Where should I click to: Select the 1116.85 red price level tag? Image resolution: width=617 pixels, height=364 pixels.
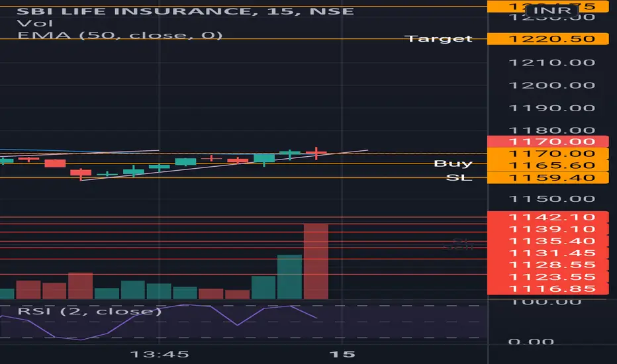click(x=547, y=289)
